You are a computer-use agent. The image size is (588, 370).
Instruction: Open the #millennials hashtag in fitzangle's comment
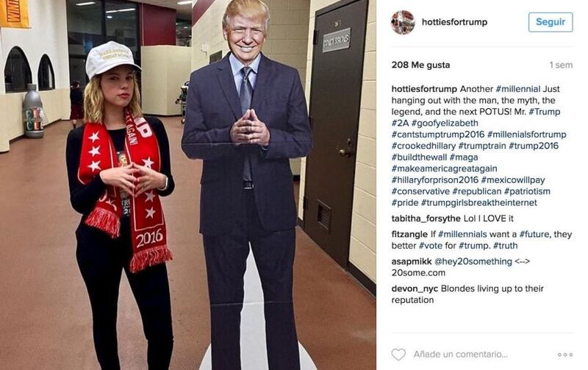[462, 234]
